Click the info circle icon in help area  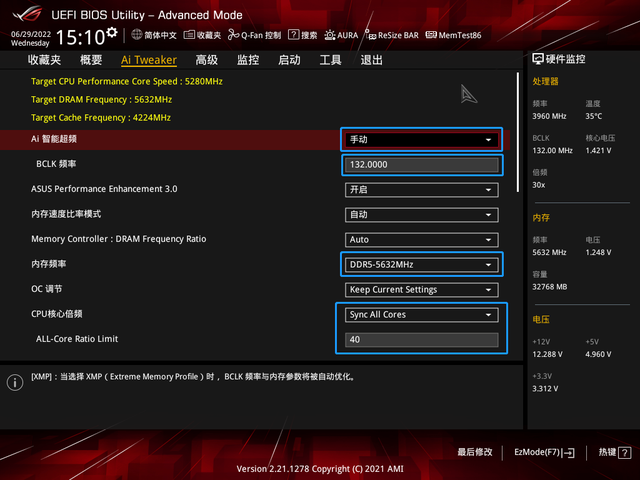[x=15, y=382]
